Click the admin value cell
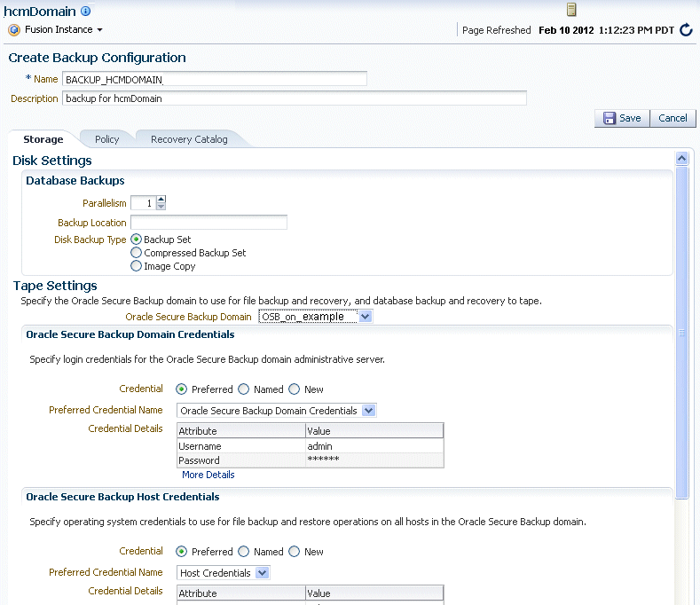Screen dimensions: 700x605 click(x=374, y=446)
